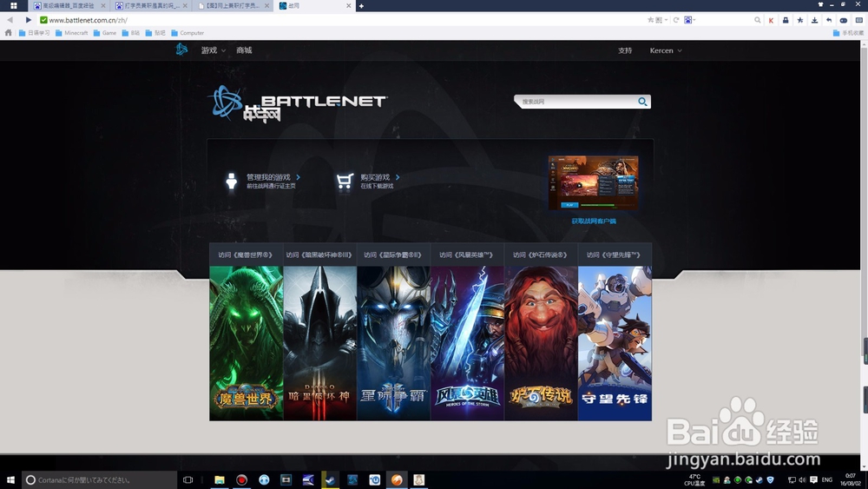The height and width of the screenshot is (489, 868).
Task: Click the downloads arrow toolbar icon
Action: click(814, 20)
